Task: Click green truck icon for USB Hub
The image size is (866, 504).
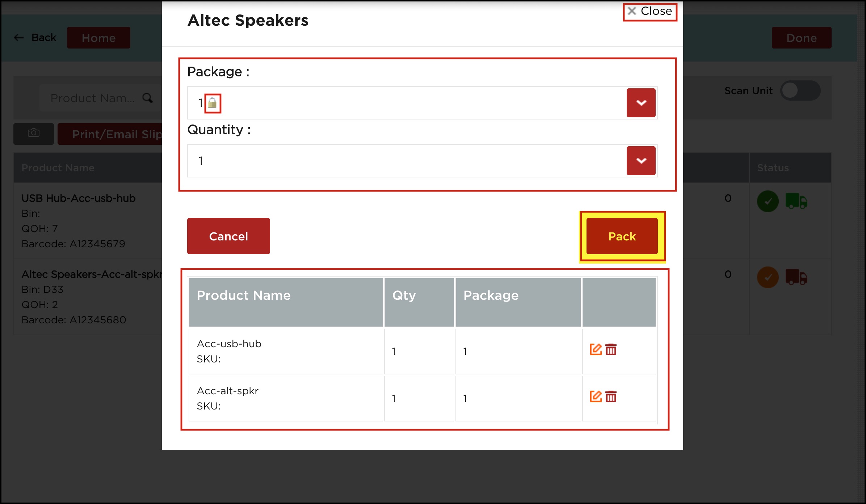Action: point(796,201)
